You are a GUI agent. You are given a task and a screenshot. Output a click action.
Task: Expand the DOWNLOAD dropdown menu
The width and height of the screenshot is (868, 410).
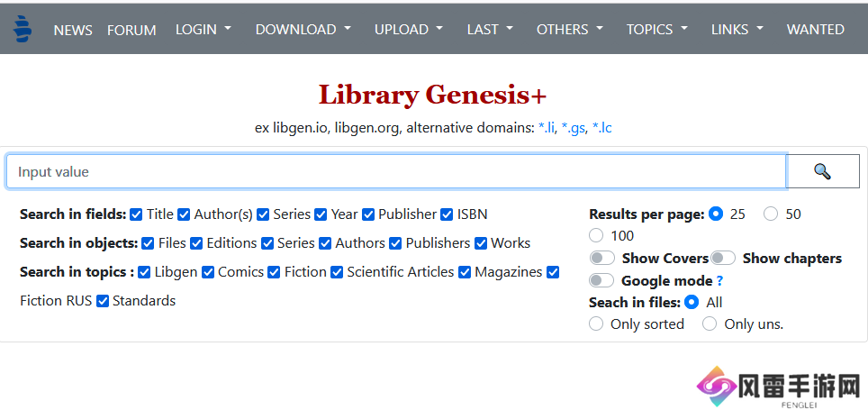tap(303, 30)
